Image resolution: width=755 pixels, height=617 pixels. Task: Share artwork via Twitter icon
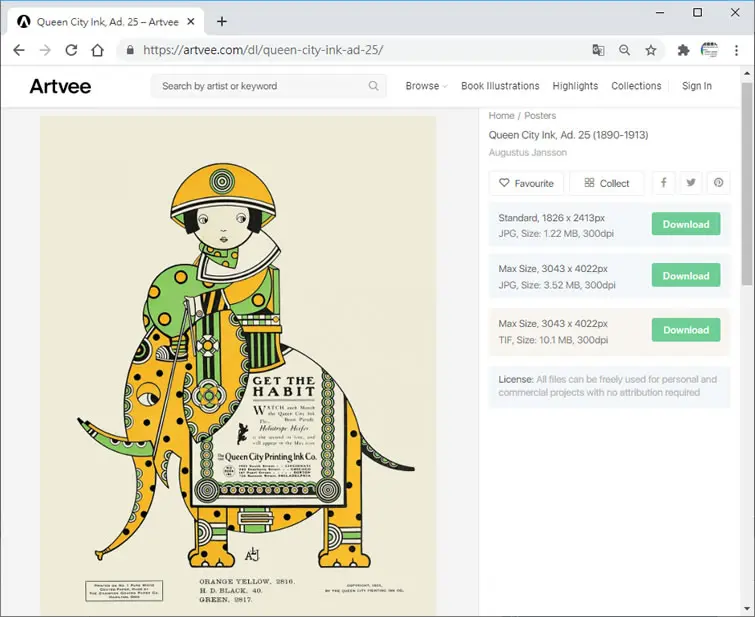click(691, 183)
